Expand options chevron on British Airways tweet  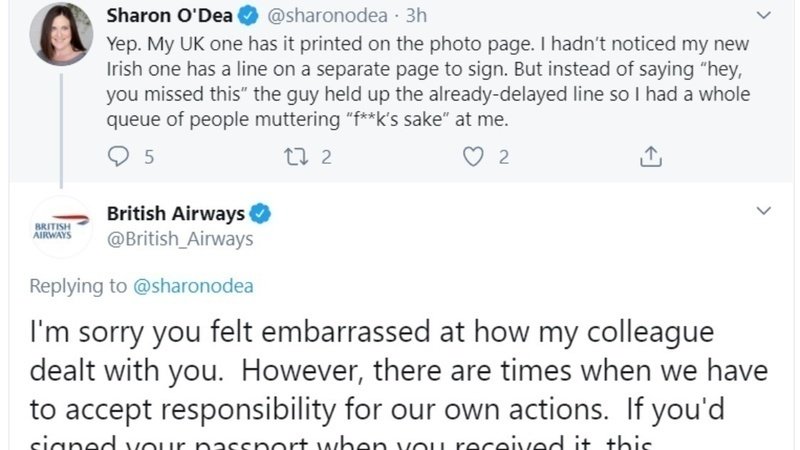(x=763, y=212)
